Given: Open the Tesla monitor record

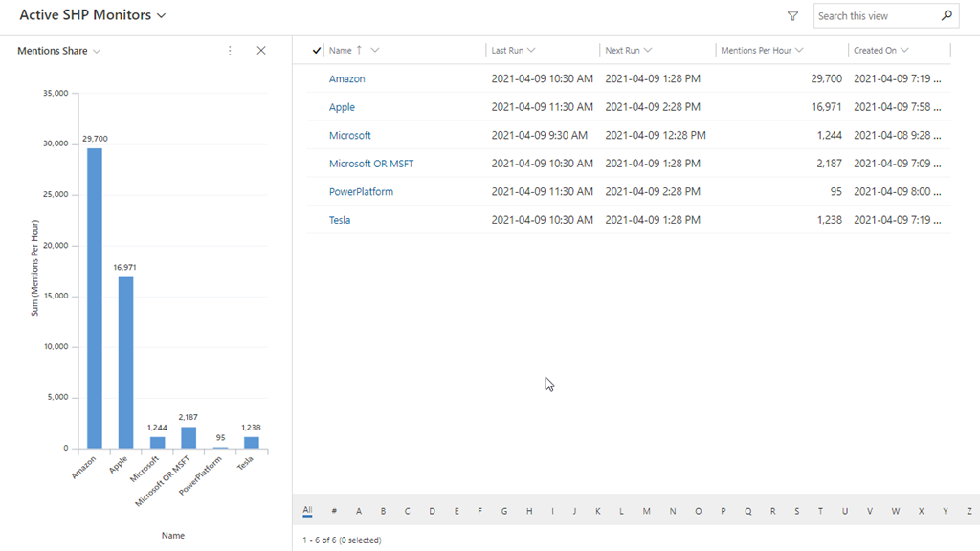Looking at the screenshot, I should 340,220.
